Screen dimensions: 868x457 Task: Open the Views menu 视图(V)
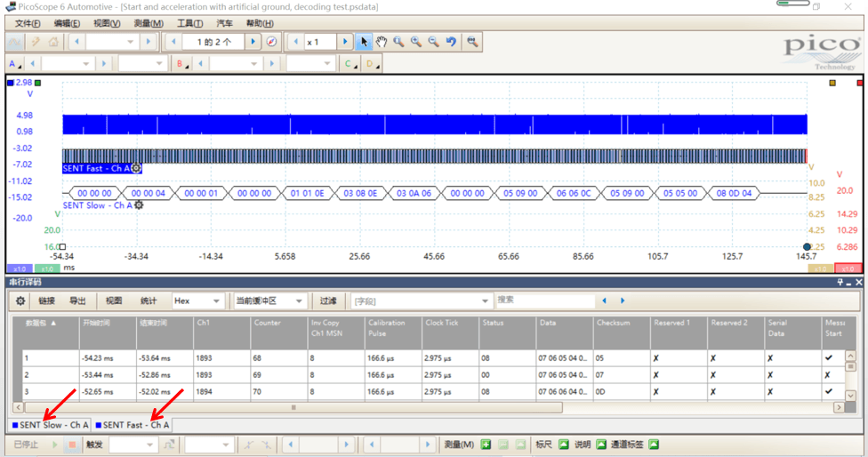[x=107, y=23]
